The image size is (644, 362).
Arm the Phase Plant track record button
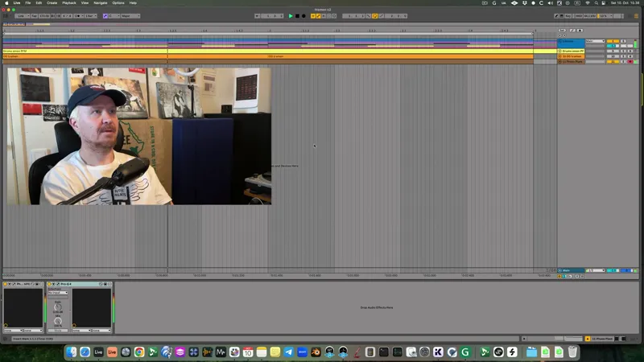(630, 62)
